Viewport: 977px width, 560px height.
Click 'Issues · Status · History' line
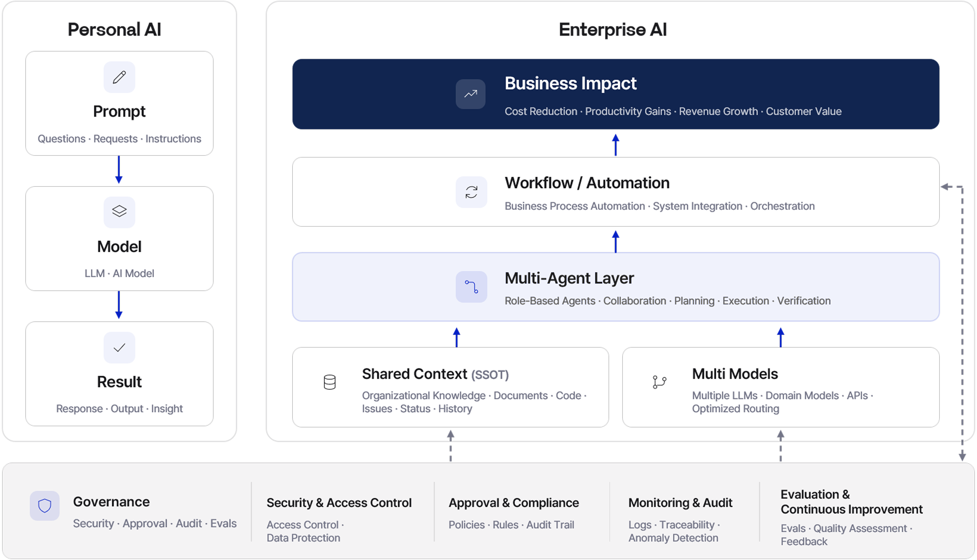[x=417, y=408]
